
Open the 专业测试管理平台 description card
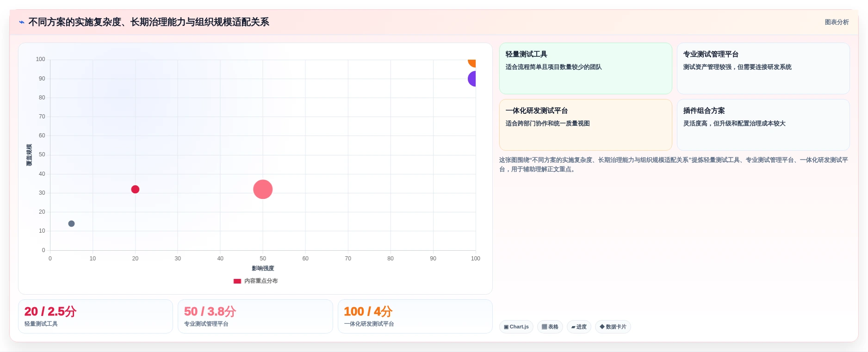763,68
